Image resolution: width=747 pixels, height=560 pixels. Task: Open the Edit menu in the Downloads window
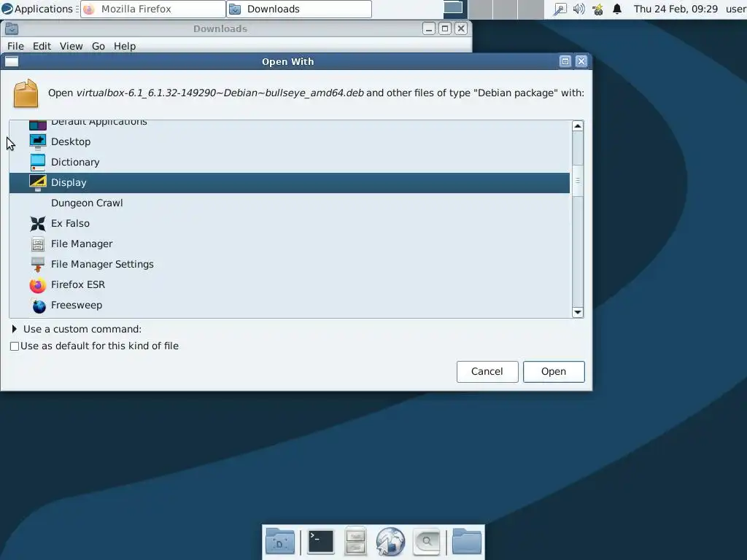[x=42, y=46]
